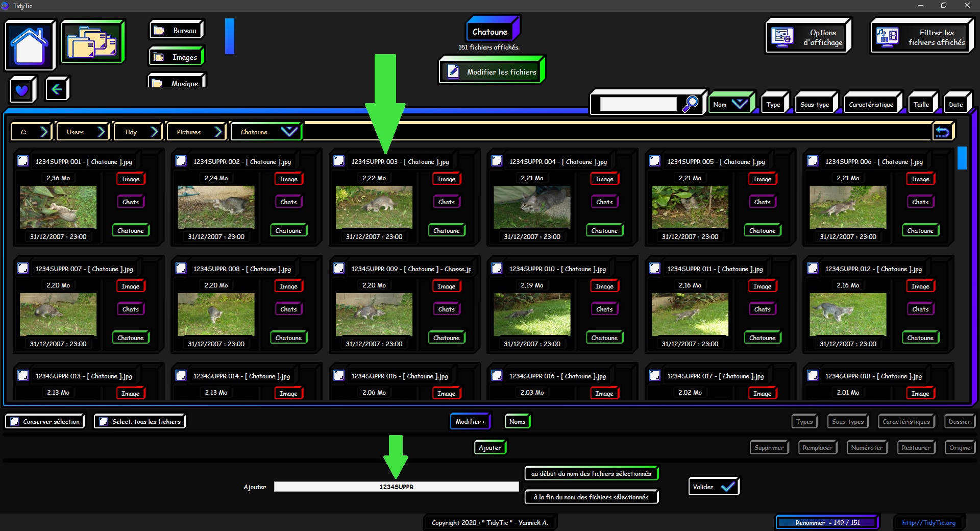Image resolution: width=980 pixels, height=531 pixels.
Task: Click the magnifying glass search icon
Action: pyautogui.click(x=691, y=104)
